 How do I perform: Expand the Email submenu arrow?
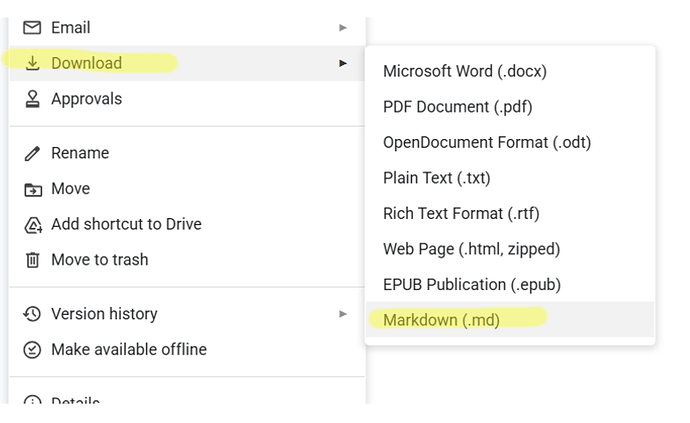pos(343,28)
